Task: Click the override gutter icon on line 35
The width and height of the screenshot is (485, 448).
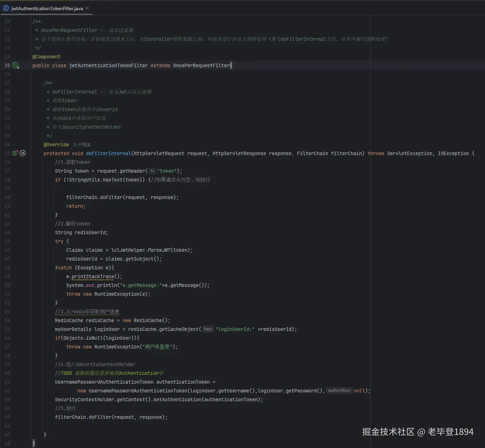Action: coord(15,153)
